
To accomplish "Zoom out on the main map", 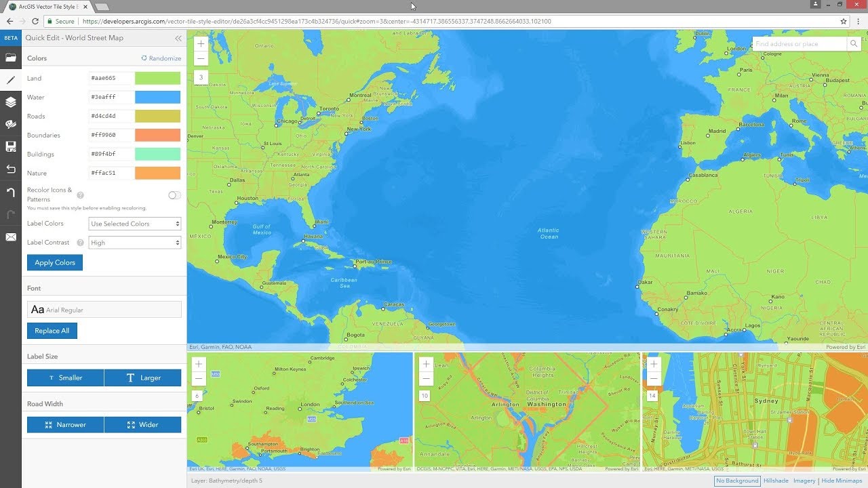I will [201, 58].
